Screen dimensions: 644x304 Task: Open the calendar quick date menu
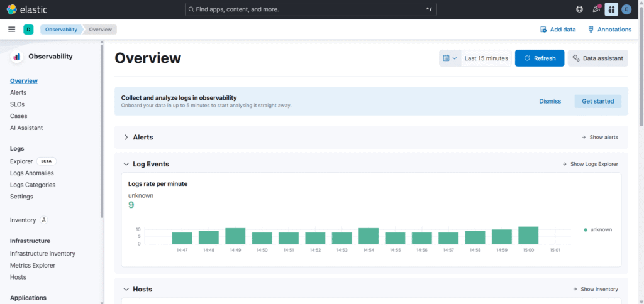[450, 58]
